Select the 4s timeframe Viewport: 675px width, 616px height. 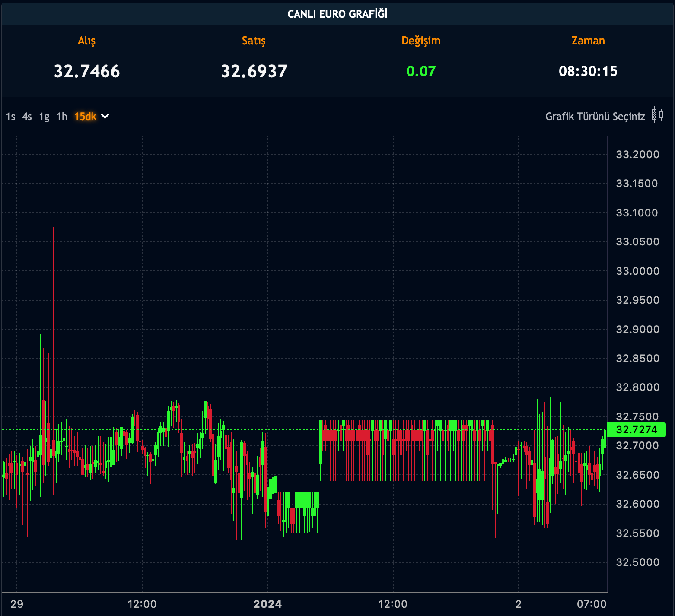[x=27, y=117]
